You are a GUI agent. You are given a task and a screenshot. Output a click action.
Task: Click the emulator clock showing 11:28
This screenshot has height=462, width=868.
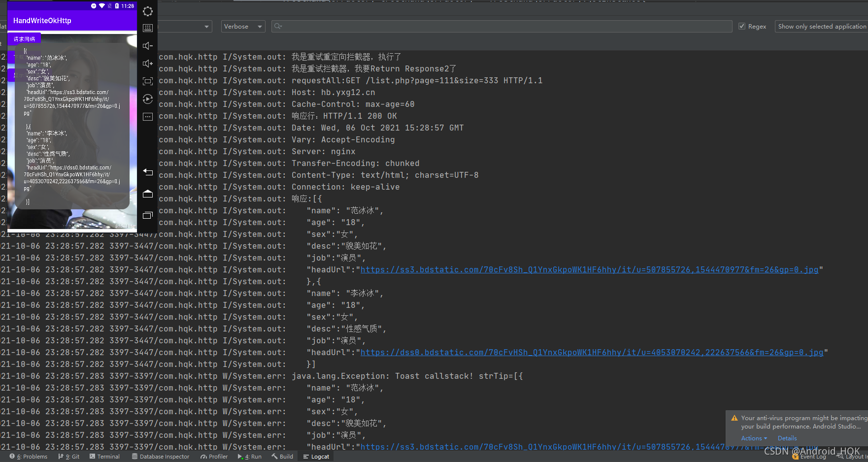(128, 6)
